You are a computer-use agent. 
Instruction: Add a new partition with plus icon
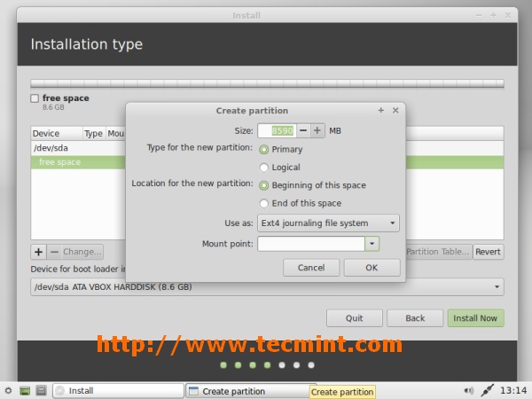tap(39, 252)
